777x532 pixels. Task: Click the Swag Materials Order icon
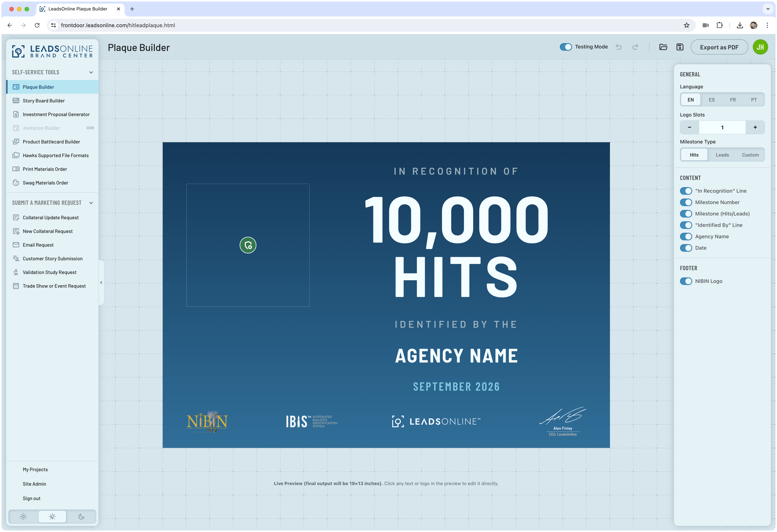coord(16,183)
